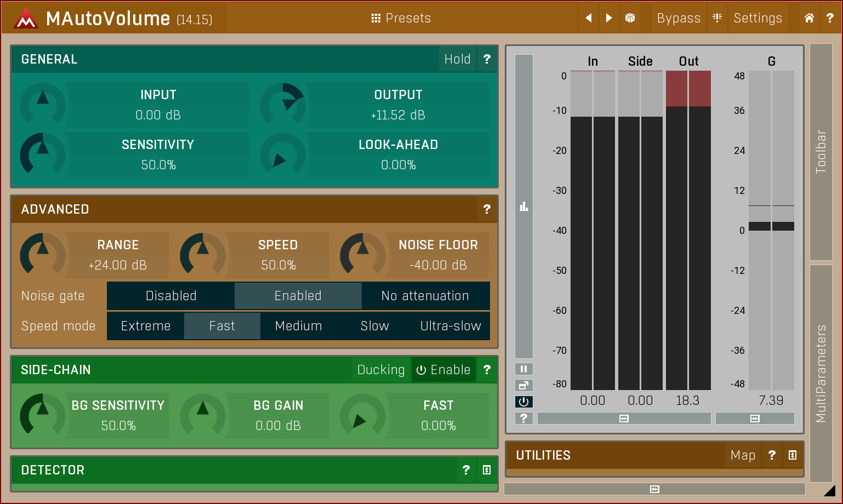Click the Bypass button
Image resolution: width=843 pixels, height=504 pixels.
click(x=679, y=18)
